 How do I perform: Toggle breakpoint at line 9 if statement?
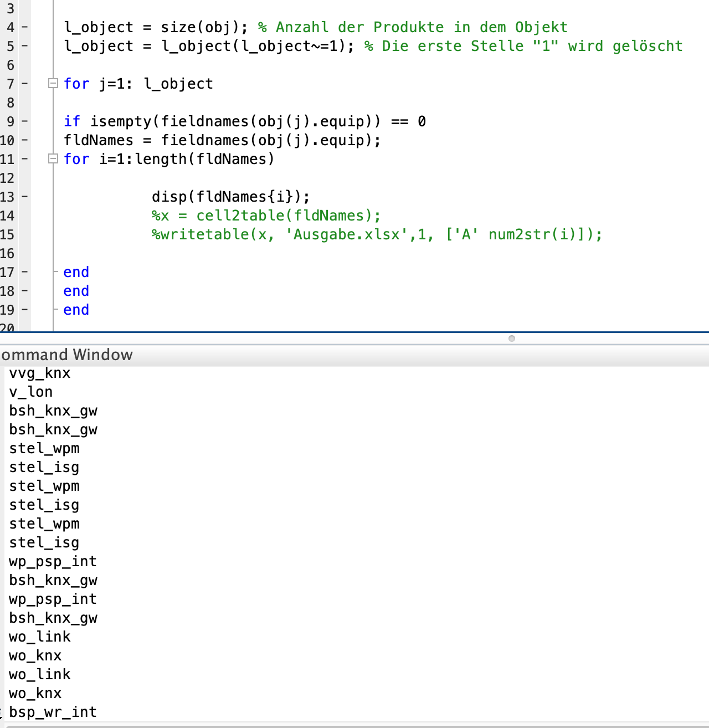pyautogui.click(x=24, y=121)
